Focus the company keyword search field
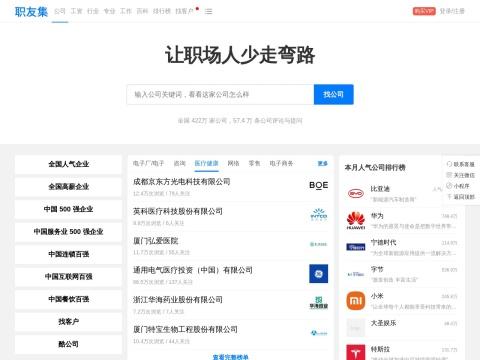The height and width of the screenshot is (360, 480). pos(220,94)
